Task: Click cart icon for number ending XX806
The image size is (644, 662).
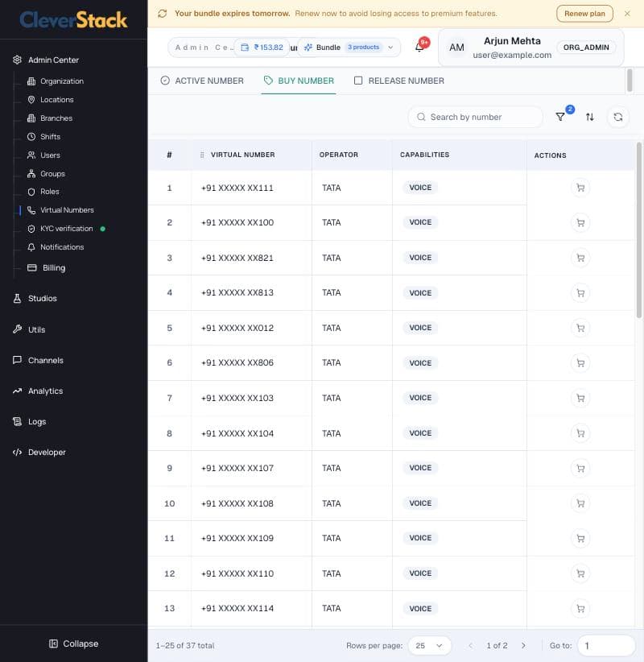Action: (580, 362)
